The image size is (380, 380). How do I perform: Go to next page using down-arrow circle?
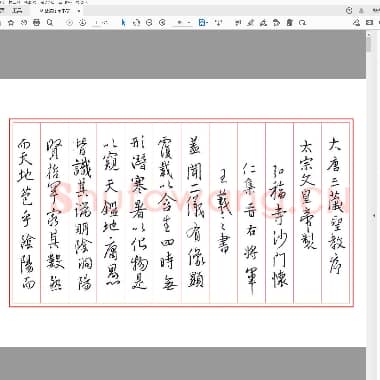(82, 23)
